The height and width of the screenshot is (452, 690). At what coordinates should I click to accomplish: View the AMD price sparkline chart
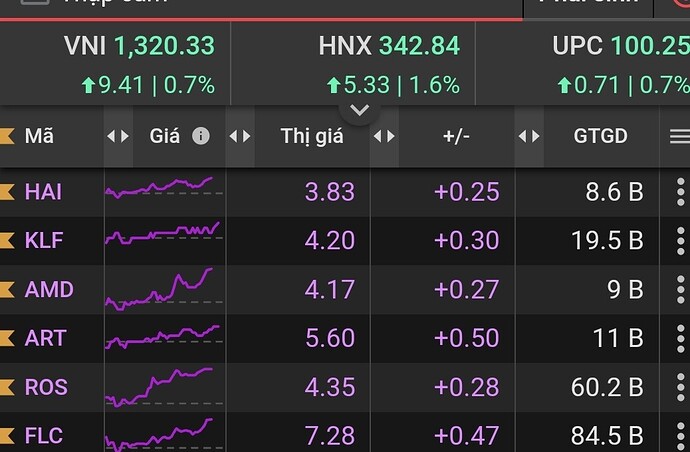[164, 289]
